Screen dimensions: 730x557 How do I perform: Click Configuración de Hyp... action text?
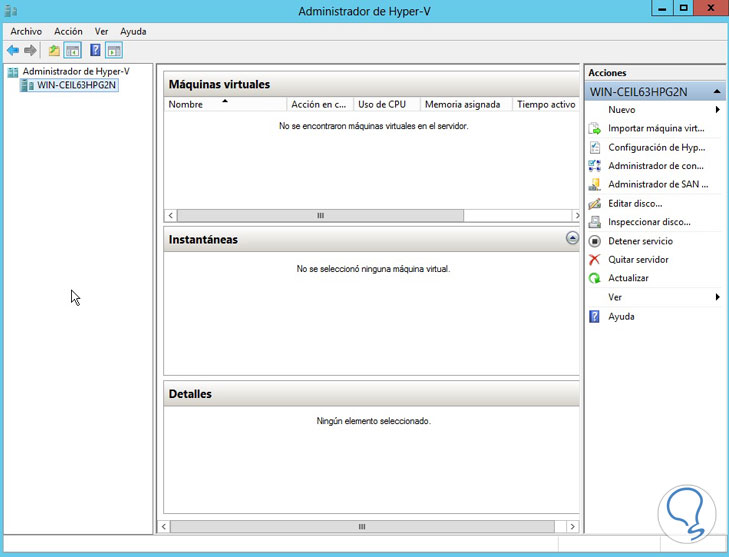[x=656, y=148]
